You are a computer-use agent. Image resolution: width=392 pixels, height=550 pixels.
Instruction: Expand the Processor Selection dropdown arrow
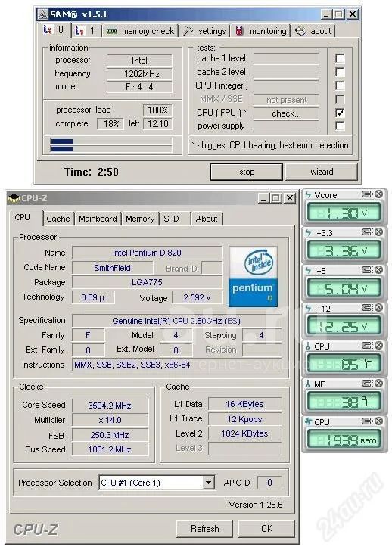tap(208, 483)
